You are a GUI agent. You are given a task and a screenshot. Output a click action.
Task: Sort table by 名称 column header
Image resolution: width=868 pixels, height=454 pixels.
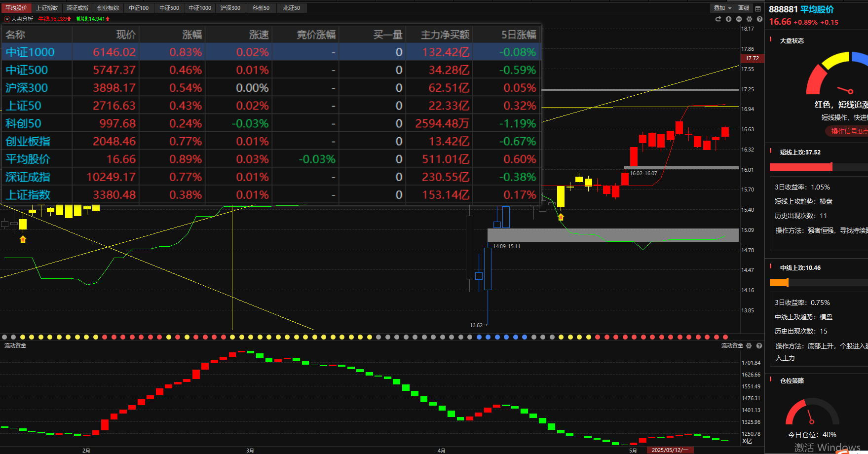(x=37, y=35)
